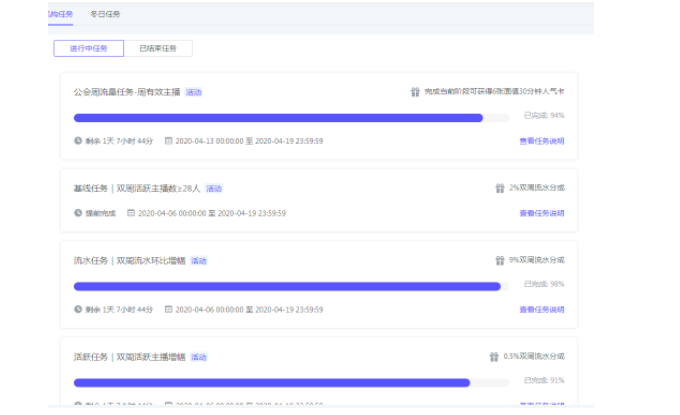Click calendar icon before 2020-04-13 date
680x415 pixels.
(169, 141)
